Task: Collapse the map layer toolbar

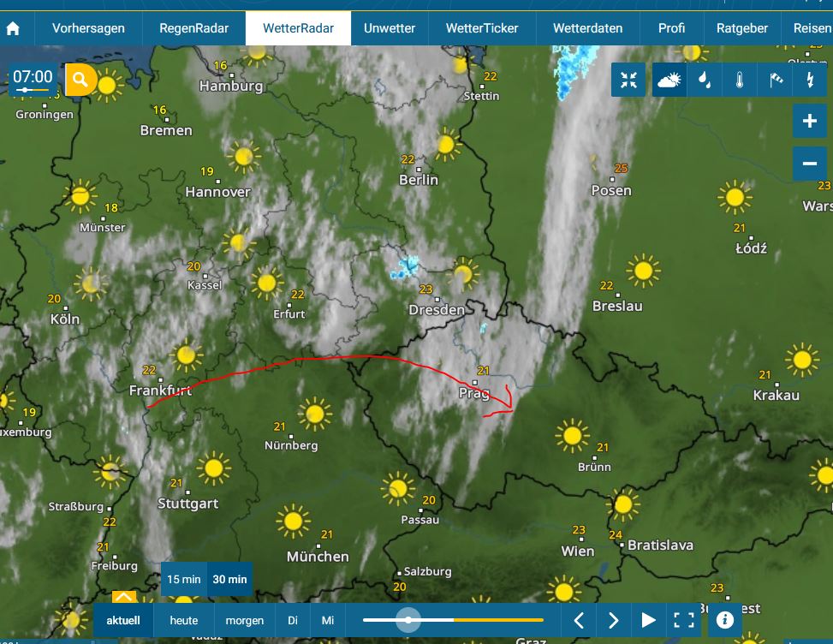Action: click(x=629, y=80)
